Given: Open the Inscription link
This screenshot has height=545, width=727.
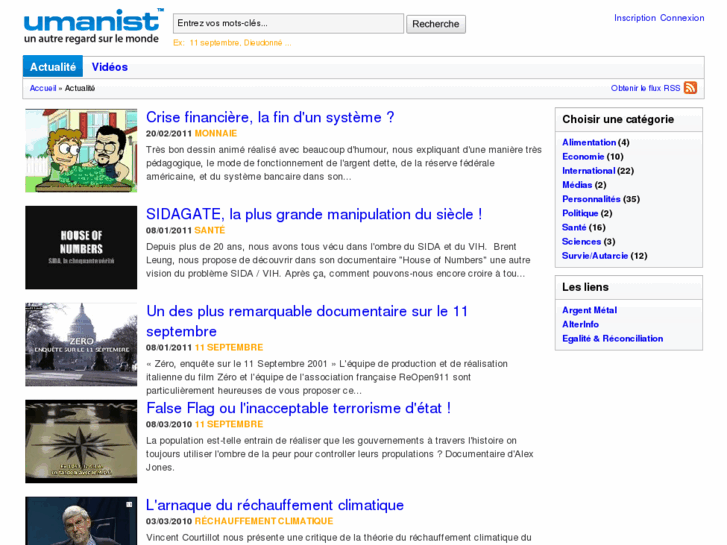Looking at the screenshot, I should point(634,18).
